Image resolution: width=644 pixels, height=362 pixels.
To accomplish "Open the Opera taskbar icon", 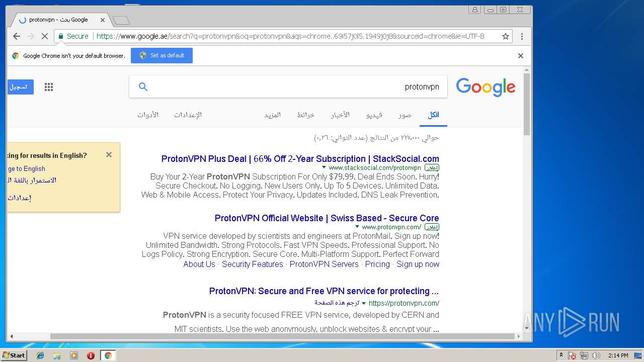I will point(91,355).
